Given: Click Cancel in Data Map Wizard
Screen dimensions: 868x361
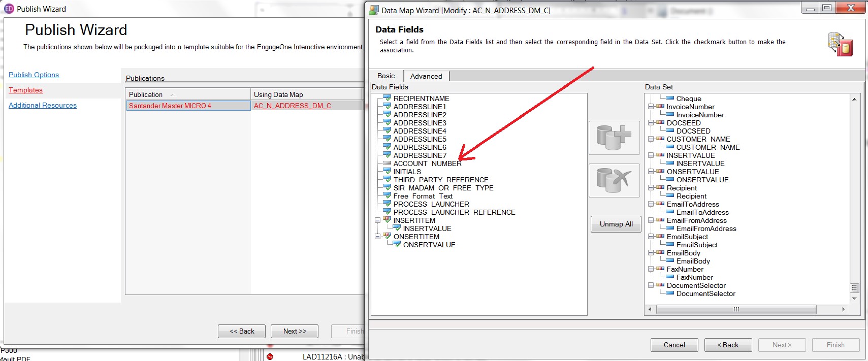Looking at the screenshot, I should 674,345.
